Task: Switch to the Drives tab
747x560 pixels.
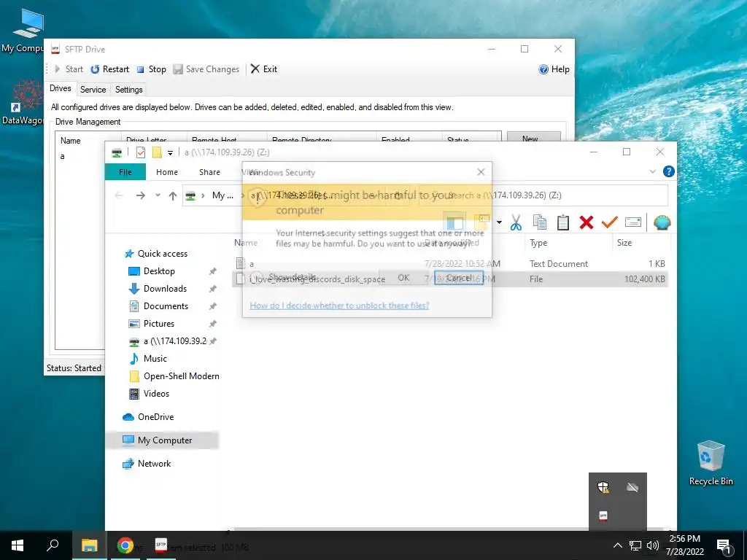Action: click(x=61, y=88)
